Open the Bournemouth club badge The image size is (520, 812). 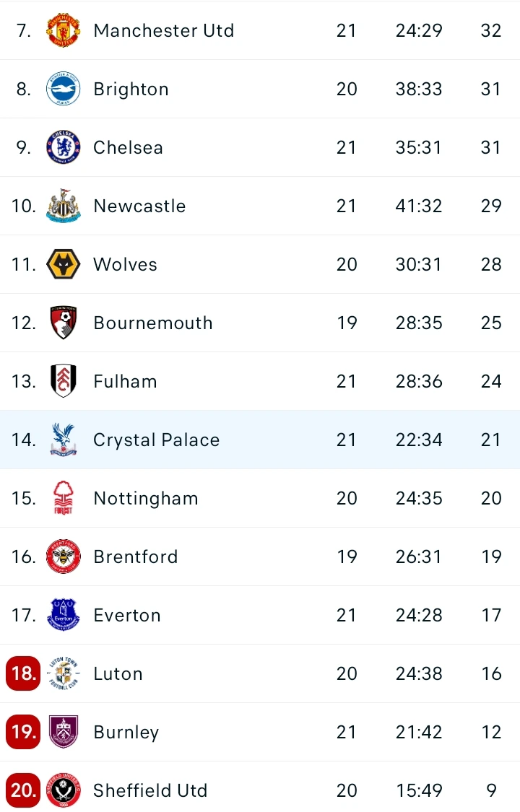[x=64, y=323]
